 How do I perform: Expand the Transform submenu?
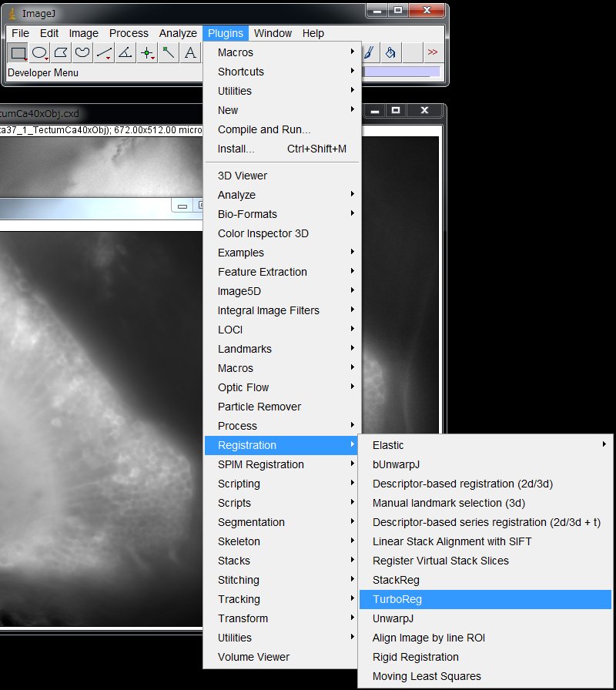[x=282, y=618]
